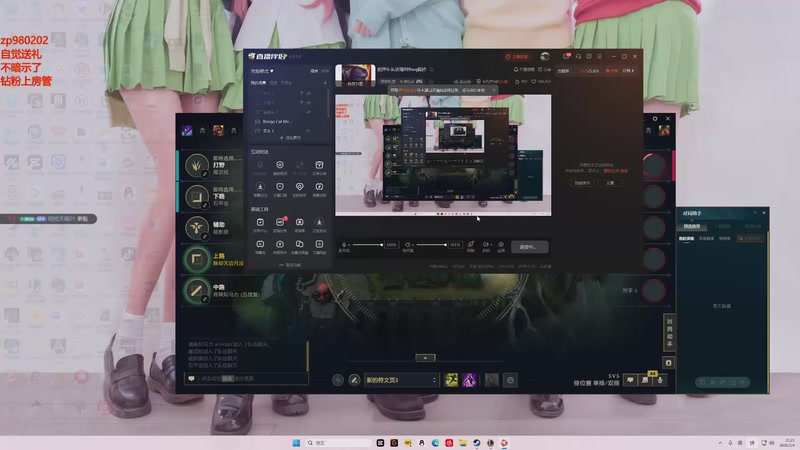Click star tool ending 基础工具 top row

(319, 224)
